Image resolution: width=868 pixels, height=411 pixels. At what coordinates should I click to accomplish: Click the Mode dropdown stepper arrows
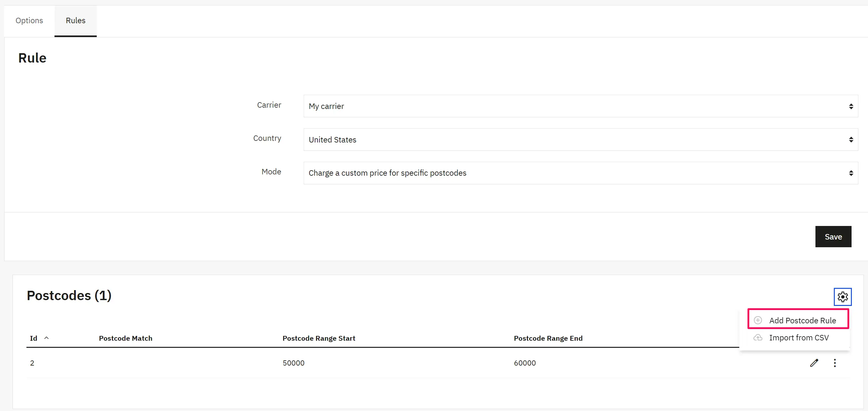pos(852,173)
